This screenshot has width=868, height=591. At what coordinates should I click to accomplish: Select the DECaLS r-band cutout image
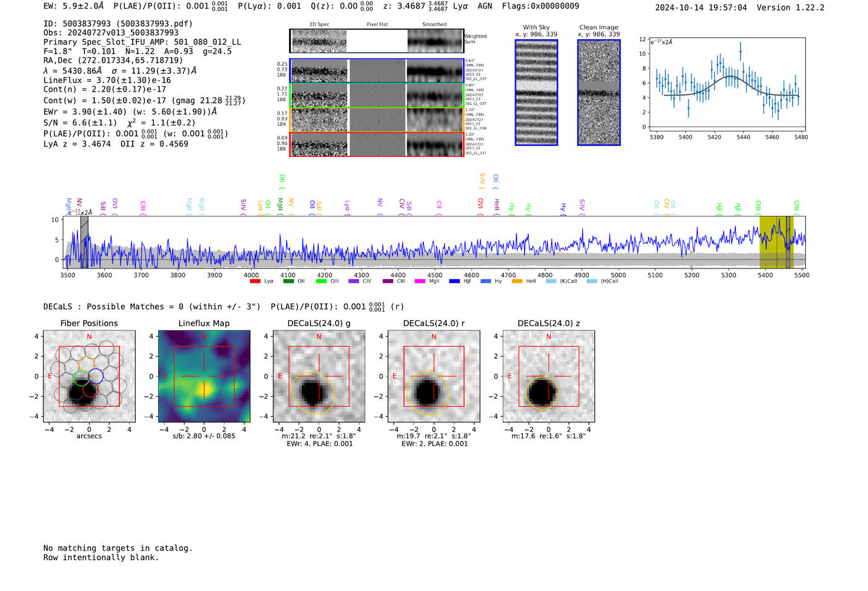point(434,376)
